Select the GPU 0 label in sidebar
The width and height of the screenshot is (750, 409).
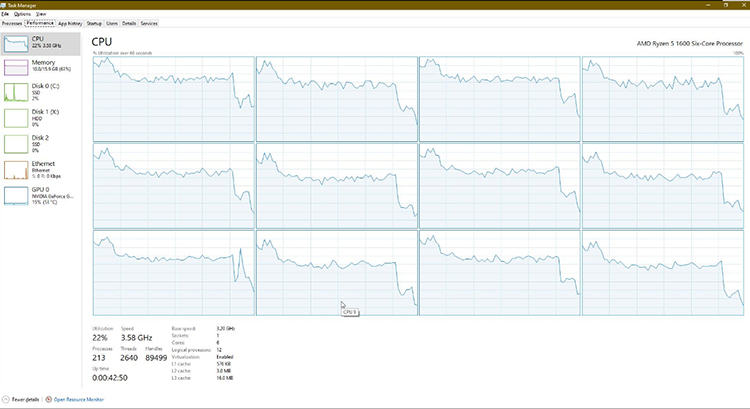pyautogui.click(x=41, y=189)
